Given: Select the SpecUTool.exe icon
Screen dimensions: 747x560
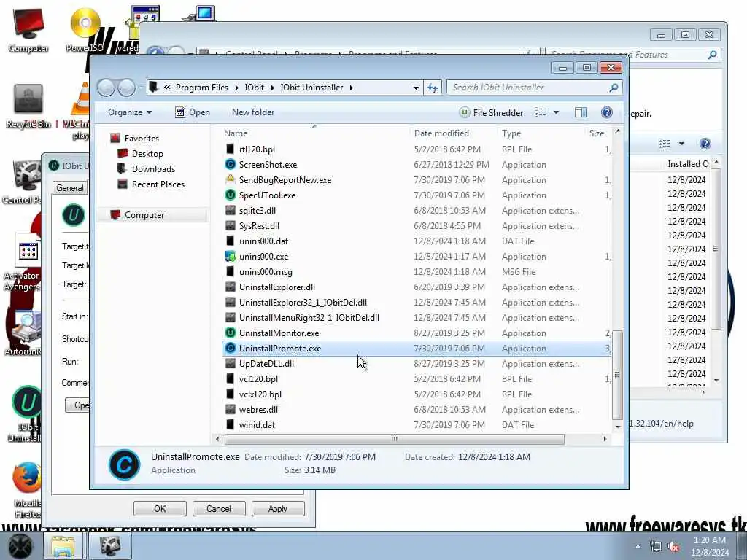Looking at the screenshot, I should (230, 195).
